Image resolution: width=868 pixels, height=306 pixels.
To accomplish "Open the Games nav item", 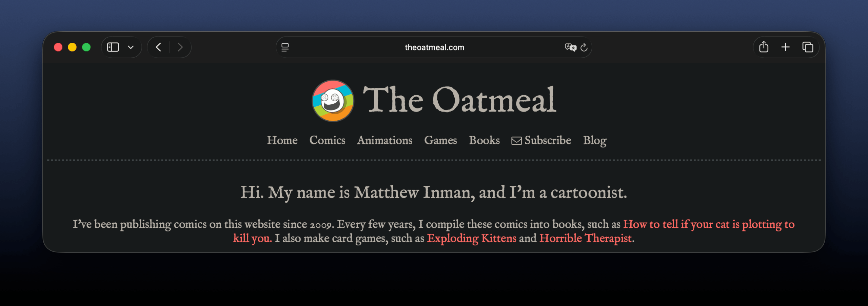I will (x=440, y=140).
